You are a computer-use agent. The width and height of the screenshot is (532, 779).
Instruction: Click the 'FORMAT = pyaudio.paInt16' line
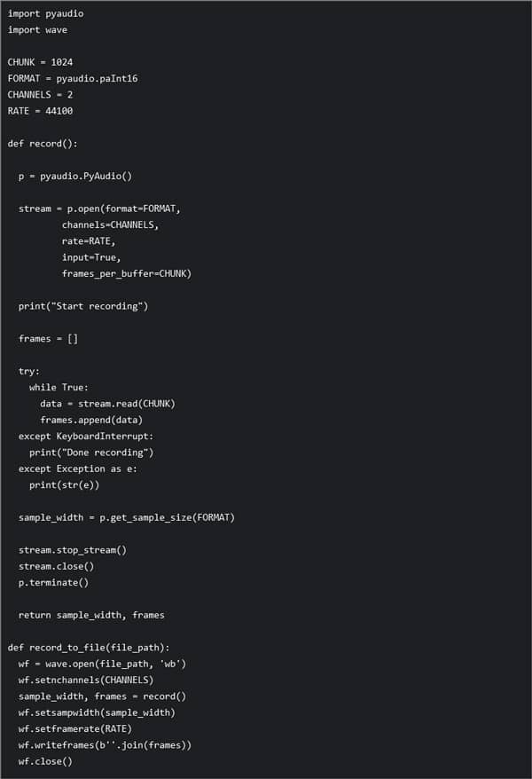tap(72, 78)
